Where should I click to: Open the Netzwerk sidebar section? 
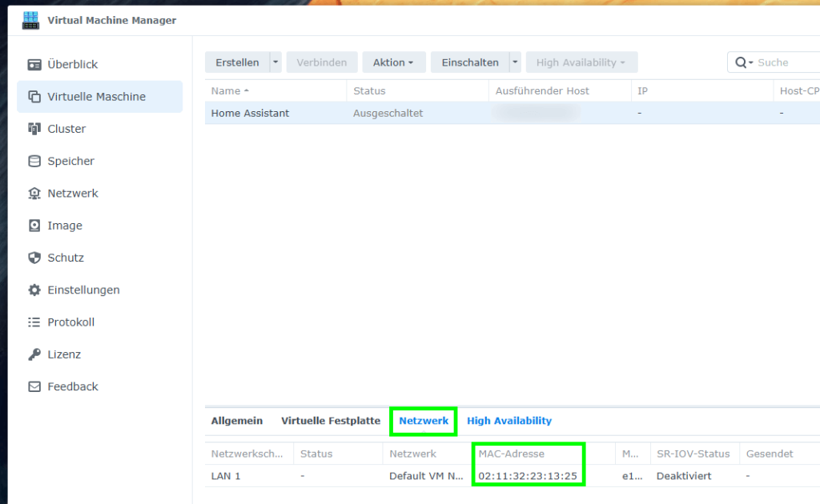pyautogui.click(x=34, y=193)
